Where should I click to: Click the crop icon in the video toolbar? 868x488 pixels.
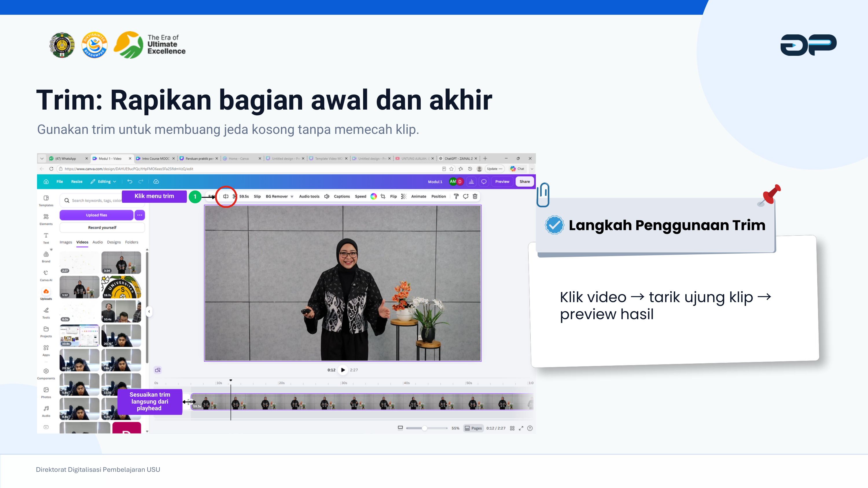[x=383, y=196]
